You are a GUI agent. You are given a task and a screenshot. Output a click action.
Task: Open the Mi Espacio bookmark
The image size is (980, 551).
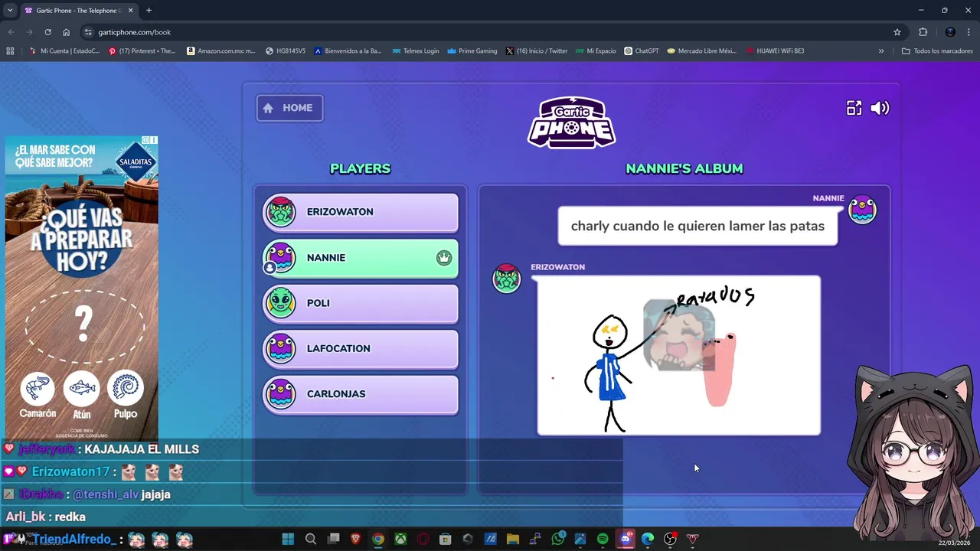596,51
